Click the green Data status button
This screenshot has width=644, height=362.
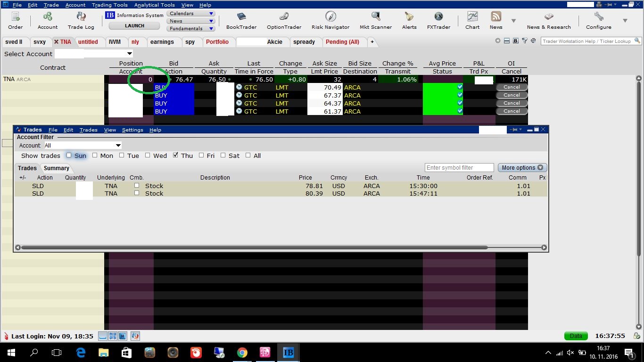576,336
